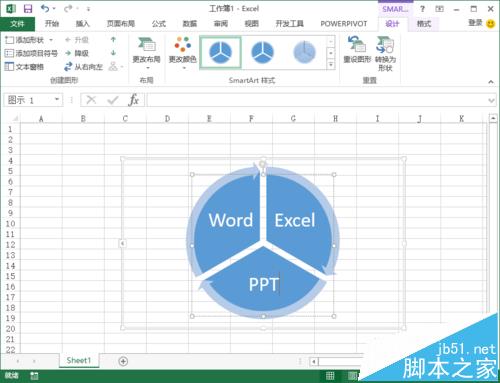This screenshot has width=500, height=383.
Task: Open 更改布局 (Change Layout) menu
Action: 147,53
